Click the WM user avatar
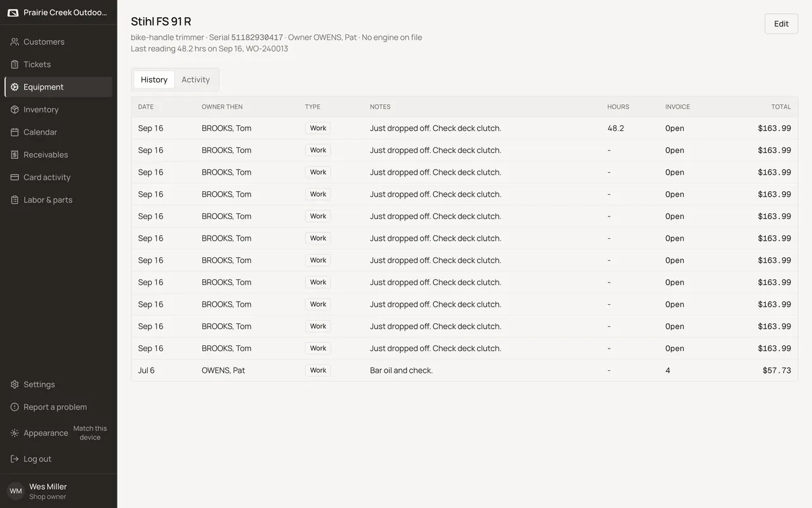Image resolution: width=812 pixels, height=508 pixels. pos(16,491)
